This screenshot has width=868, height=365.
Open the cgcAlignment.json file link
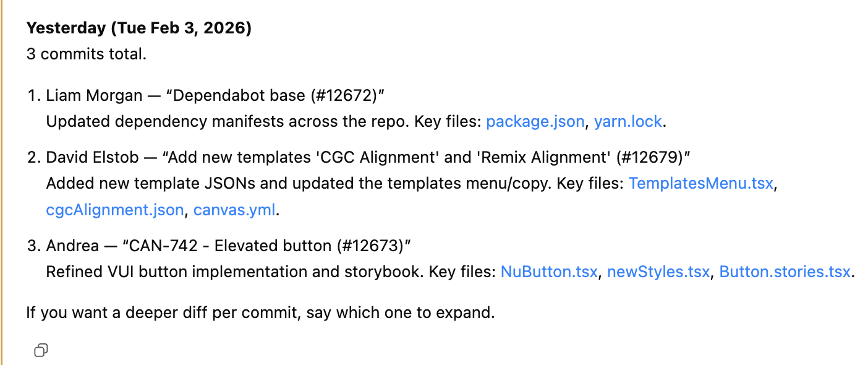(114, 210)
